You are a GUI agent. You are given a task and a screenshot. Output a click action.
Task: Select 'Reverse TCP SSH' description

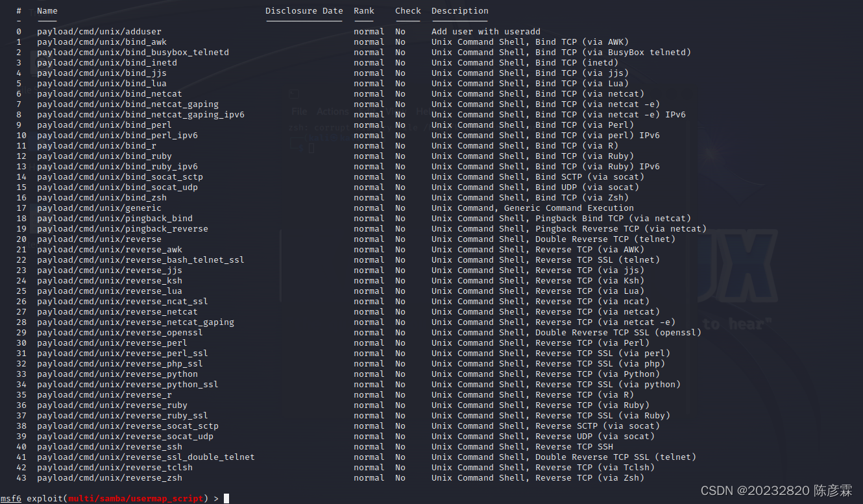pyautogui.click(x=574, y=447)
